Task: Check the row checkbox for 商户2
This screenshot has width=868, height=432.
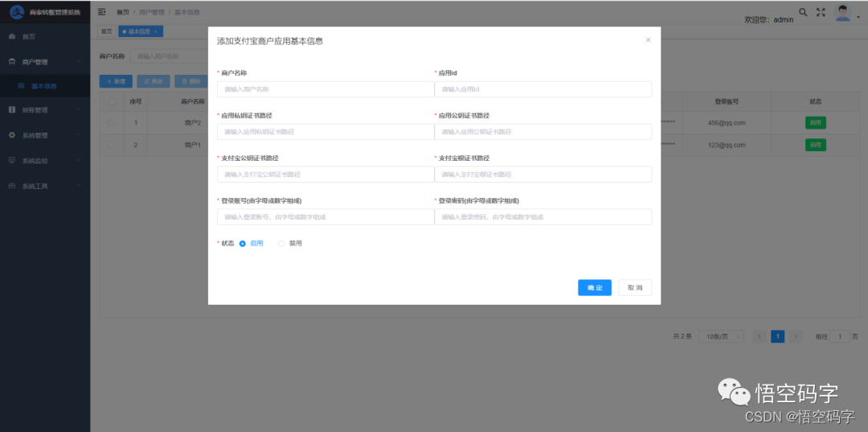Action: [112, 123]
